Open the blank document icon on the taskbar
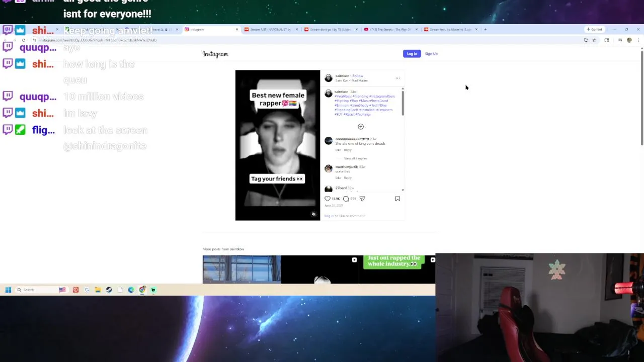This screenshot has width=644, height=362. [120, 290]
